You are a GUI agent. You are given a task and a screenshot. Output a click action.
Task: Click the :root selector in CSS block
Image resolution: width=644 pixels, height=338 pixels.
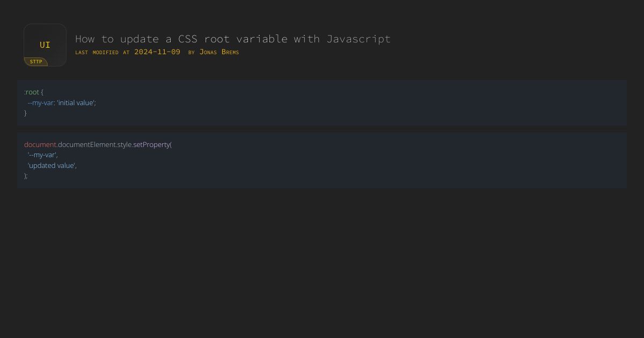coord(32,92)
